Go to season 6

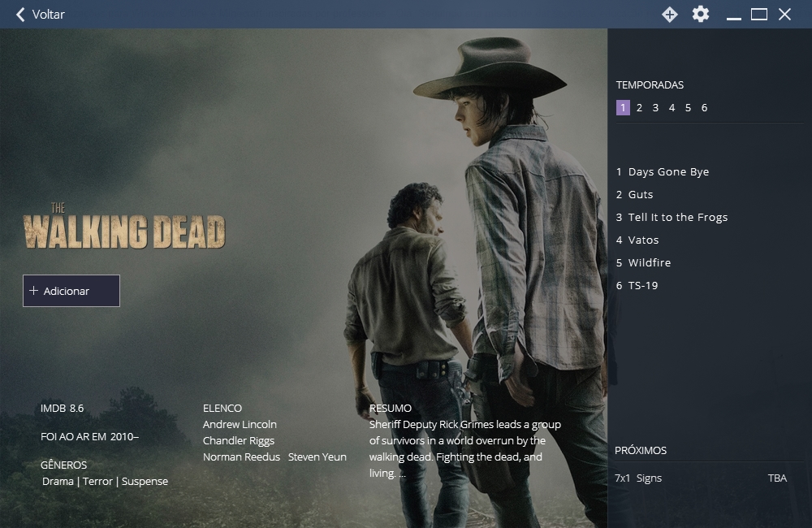(704, 108)
